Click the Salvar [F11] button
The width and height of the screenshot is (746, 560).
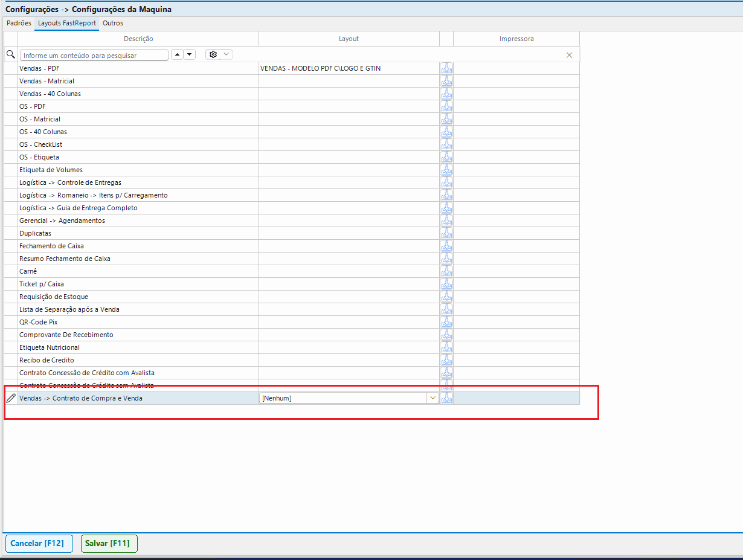109,544
